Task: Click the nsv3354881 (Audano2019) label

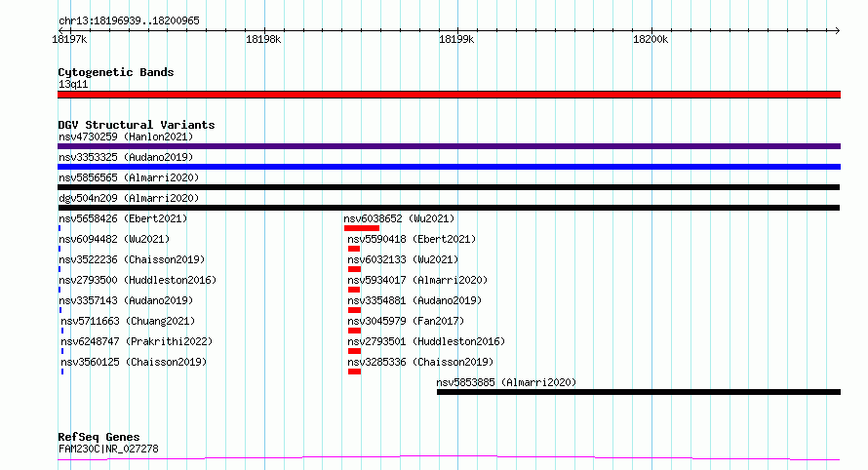Action: [x=415, y=300]
